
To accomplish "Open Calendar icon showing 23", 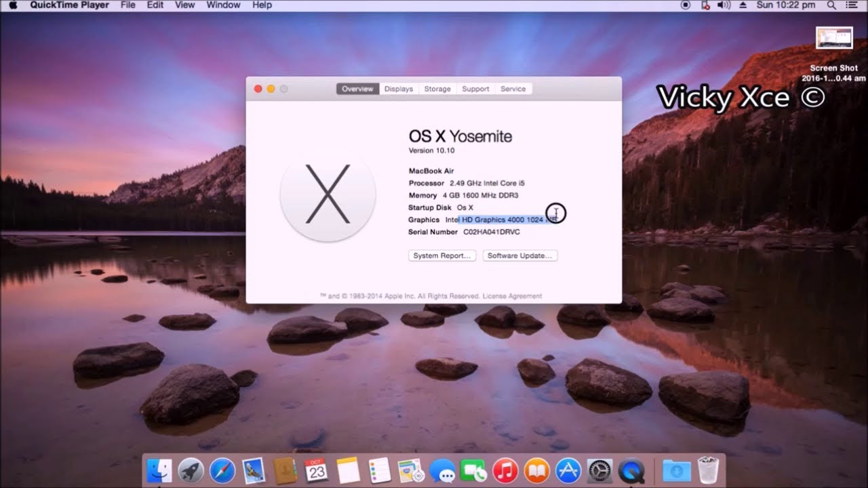I will click(316, 470).
